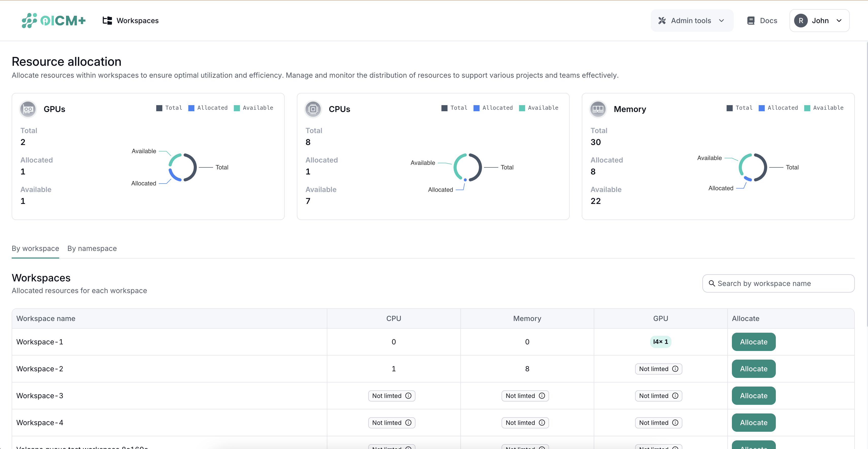Click the GPUs card icon

pyautogui.click(x=28, y=109)
